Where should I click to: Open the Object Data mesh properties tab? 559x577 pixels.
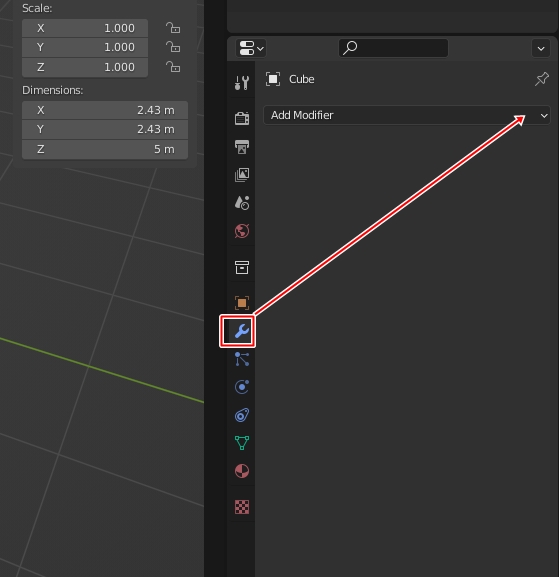pos(242,443)
